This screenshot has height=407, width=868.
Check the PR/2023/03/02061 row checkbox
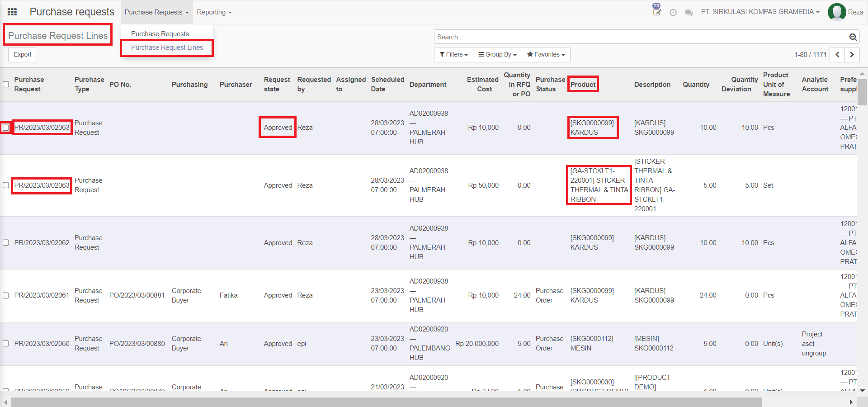[6, 295]
